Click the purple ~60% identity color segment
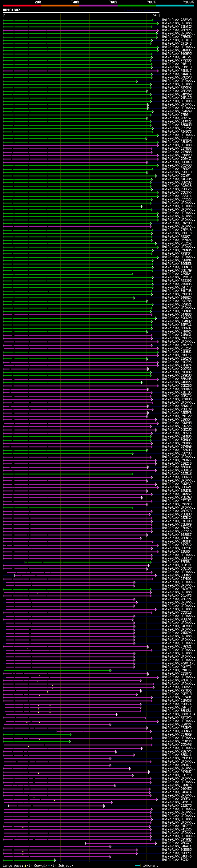The height and width of the screenshot is (868, 197). (99, 6)
